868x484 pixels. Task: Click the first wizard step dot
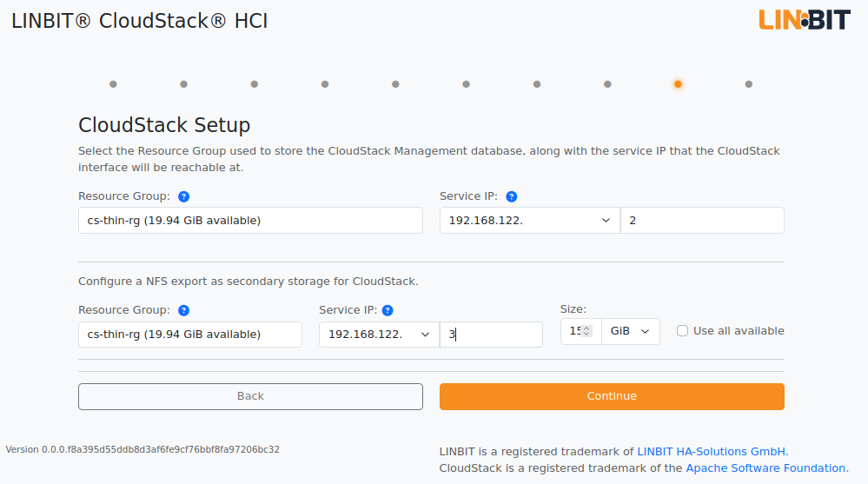coord(113,84)
